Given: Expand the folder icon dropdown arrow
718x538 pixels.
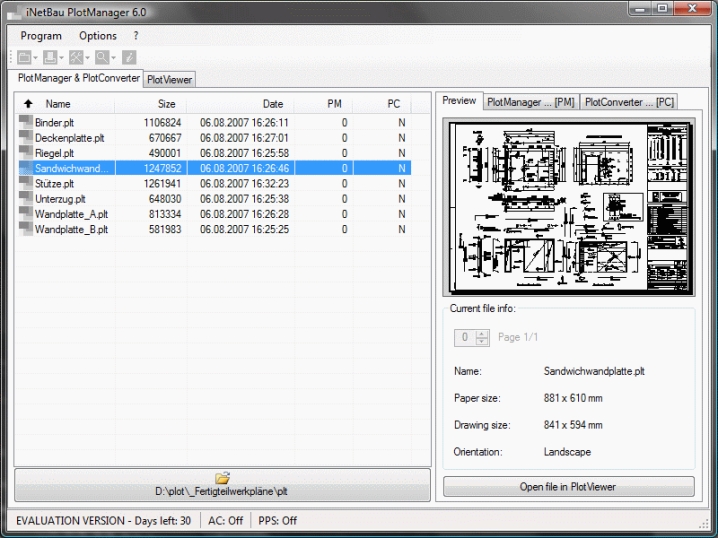Looking at the screenshot, I should click(x=35, y=58).
